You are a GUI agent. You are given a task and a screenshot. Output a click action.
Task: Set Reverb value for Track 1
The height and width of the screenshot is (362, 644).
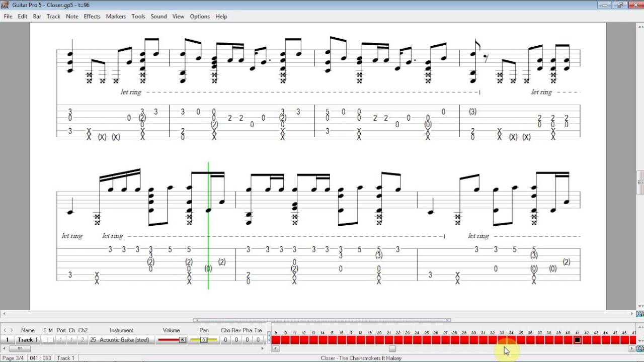coord(236,340)
